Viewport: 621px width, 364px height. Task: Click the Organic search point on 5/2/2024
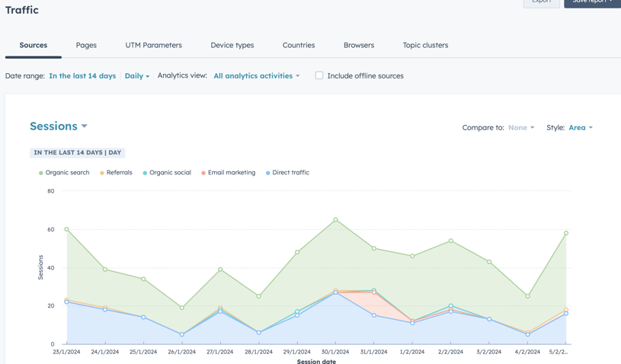coord(566,233)
